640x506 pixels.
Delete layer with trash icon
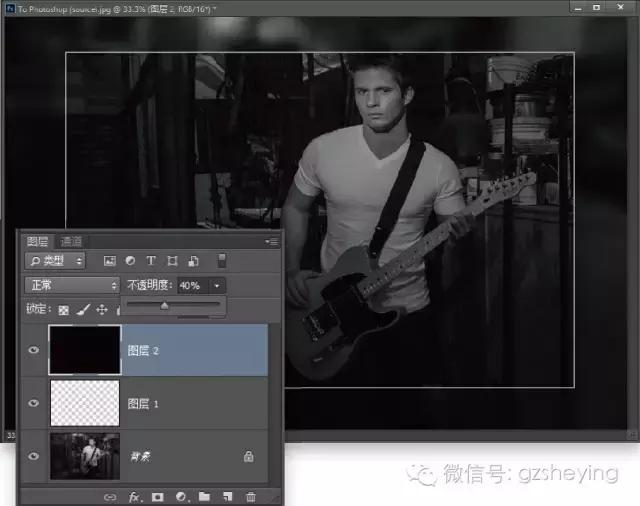point(251,496)
